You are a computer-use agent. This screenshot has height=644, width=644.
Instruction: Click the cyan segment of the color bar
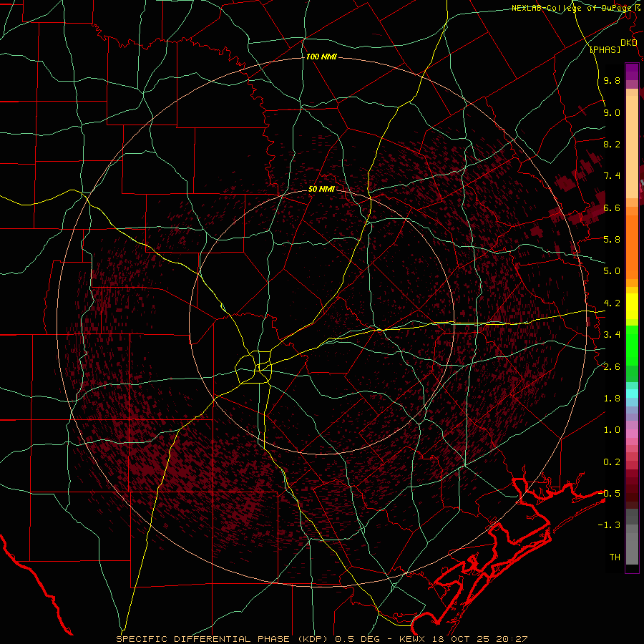(x=632, y=394)
